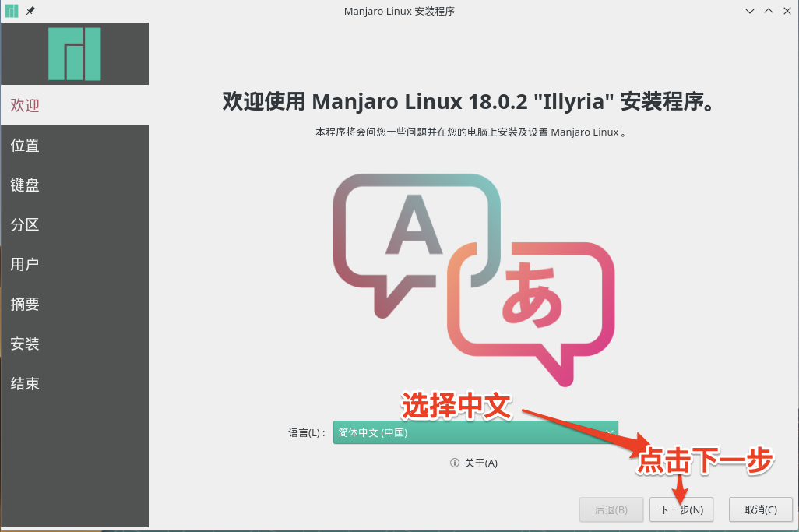Viewport: 799px width, 532px height.
Task: Click the Manjaro window menu icon in title bar
Action: point(11,11)
